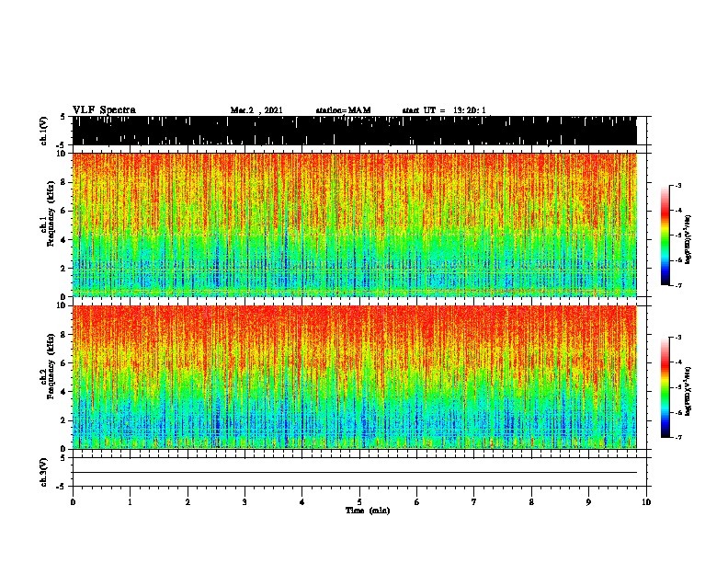
Task: Click tick label "8" on the time axis
Action: click(531, 502)
